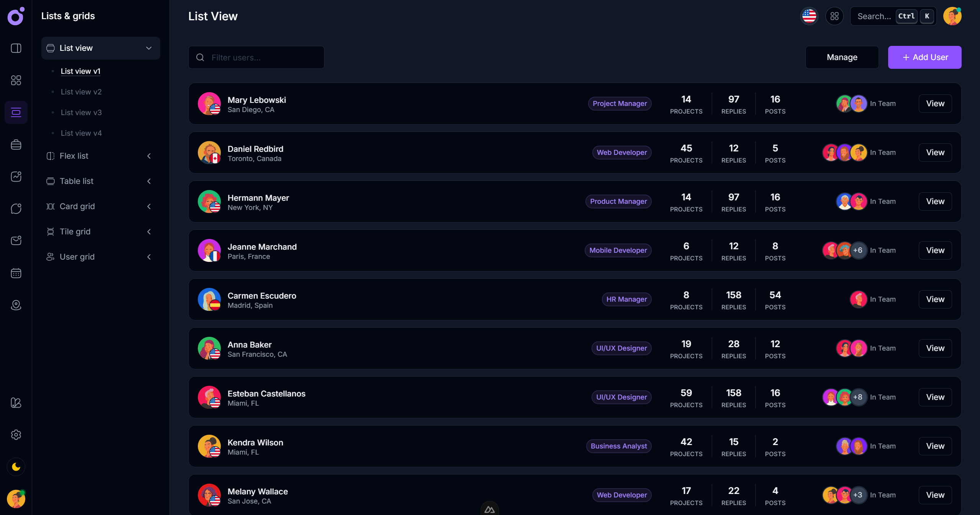Select the briefcase projects icon in the sidebar
This screenshot has width=980, height=515.
16,144
